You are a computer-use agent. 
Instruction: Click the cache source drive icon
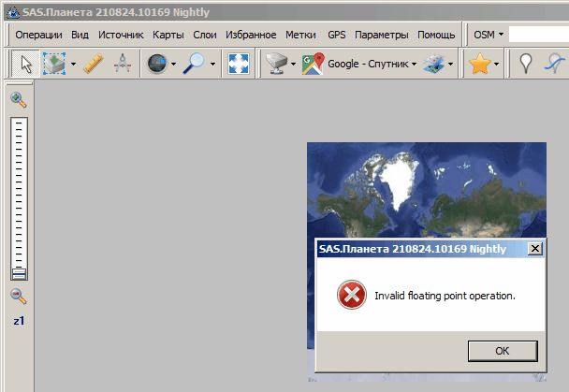[277, 65]
